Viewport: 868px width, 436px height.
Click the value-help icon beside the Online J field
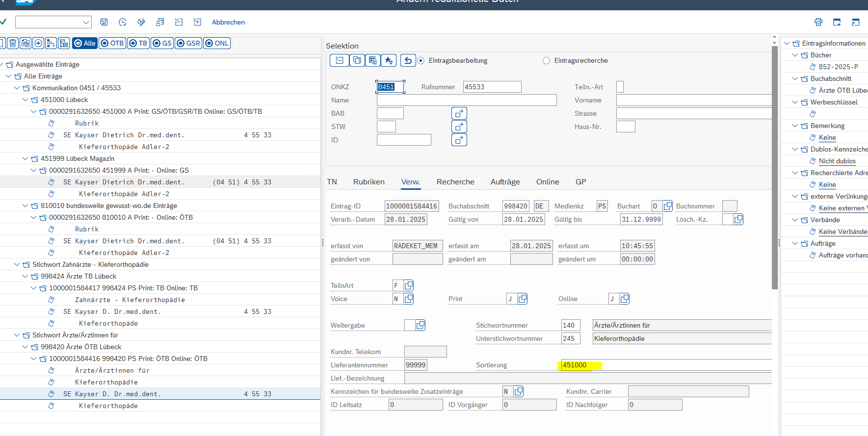coord(624,299)
